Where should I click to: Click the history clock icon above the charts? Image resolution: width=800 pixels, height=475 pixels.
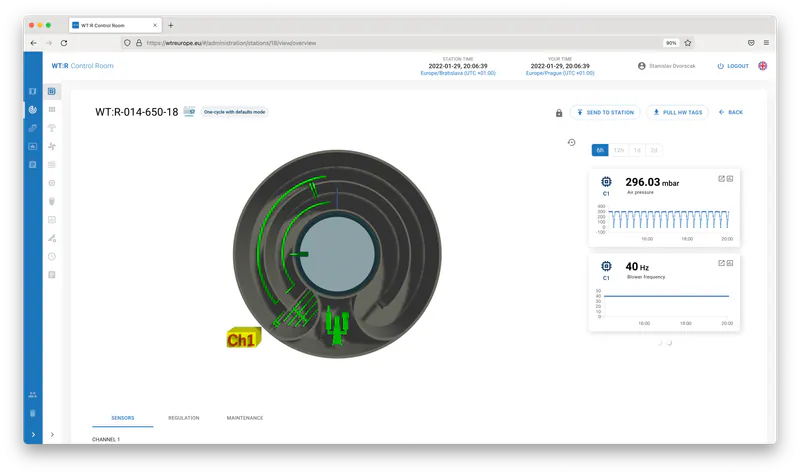572,142
